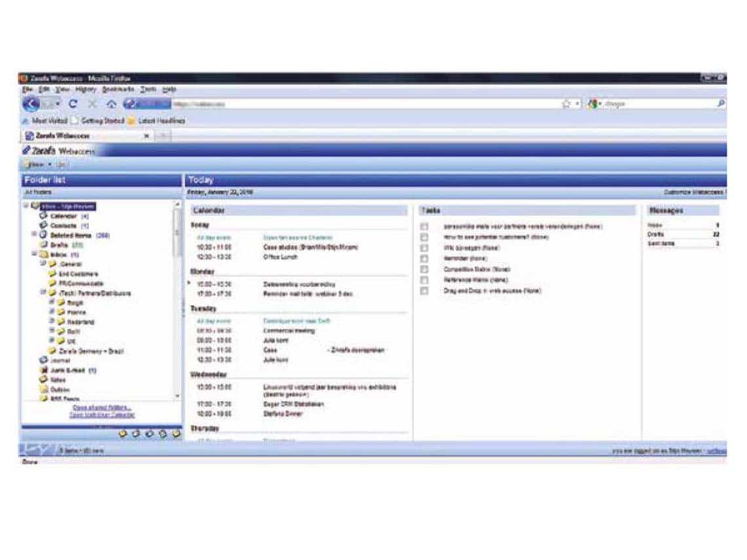Viewport: 747px width, 560px height.
Task: Click the Deleted Items trash icon
Action: tap(43, 234)
